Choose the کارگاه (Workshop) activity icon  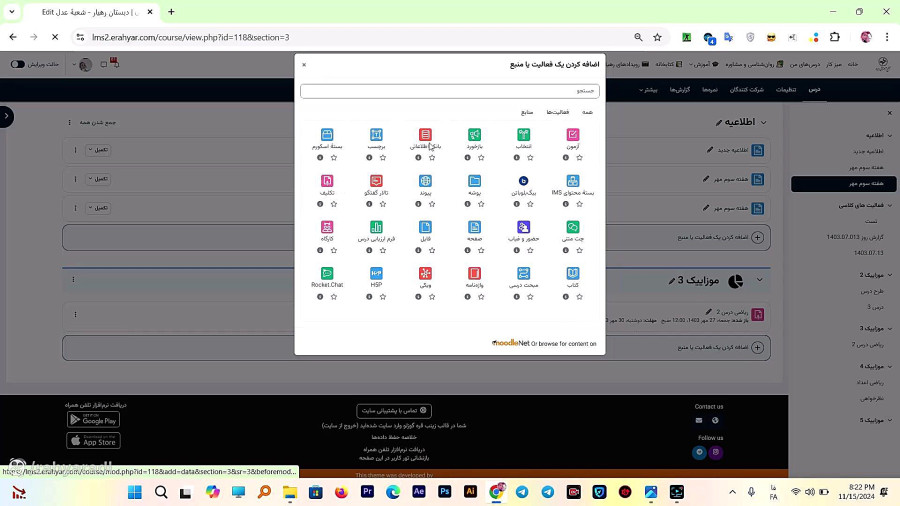(x=327, y=227)
